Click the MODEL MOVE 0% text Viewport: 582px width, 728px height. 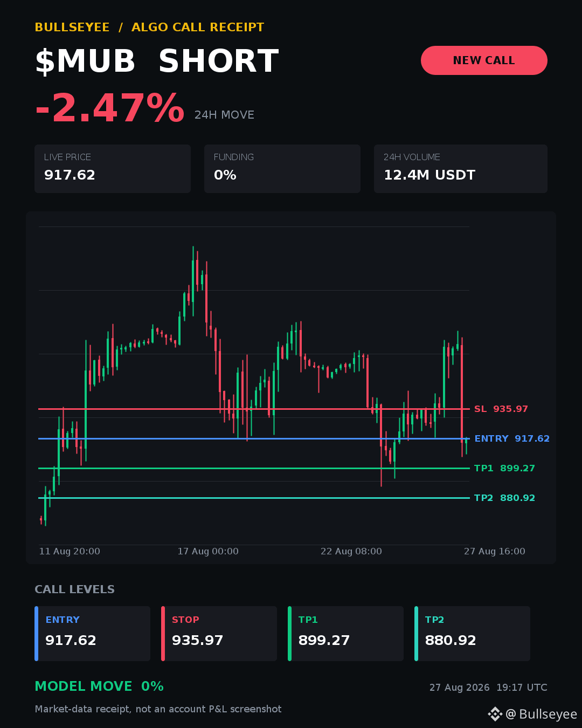coord(99,686)
